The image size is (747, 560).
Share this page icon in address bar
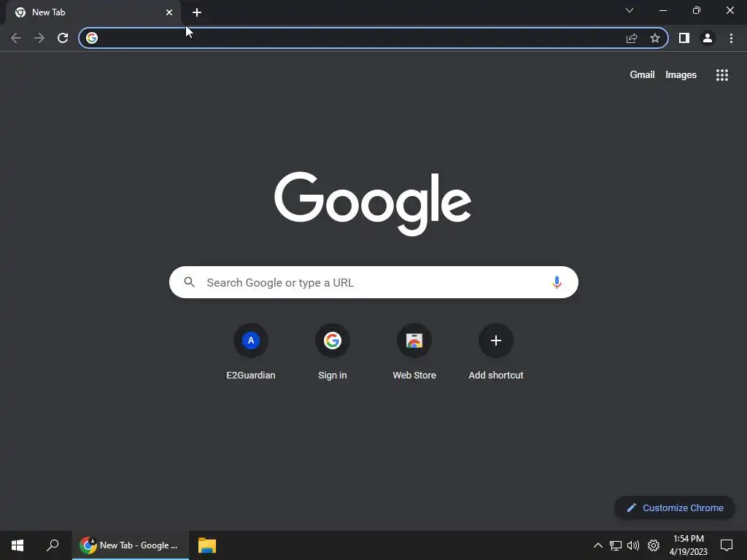point(632,38)
